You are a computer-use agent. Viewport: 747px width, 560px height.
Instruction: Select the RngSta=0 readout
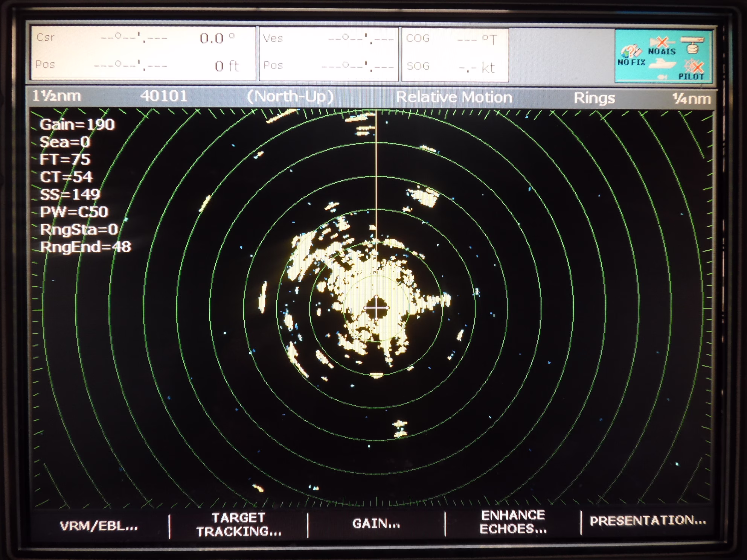coord(79,229)
